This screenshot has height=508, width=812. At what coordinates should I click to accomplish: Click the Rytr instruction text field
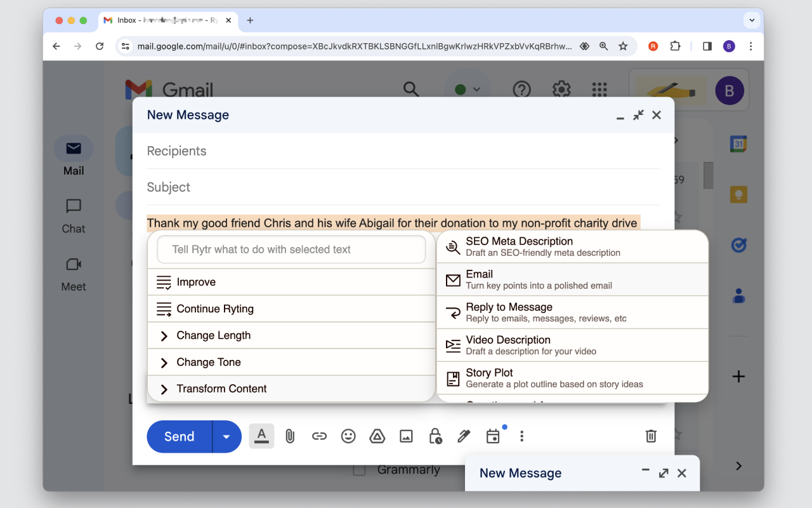point(291,250)
